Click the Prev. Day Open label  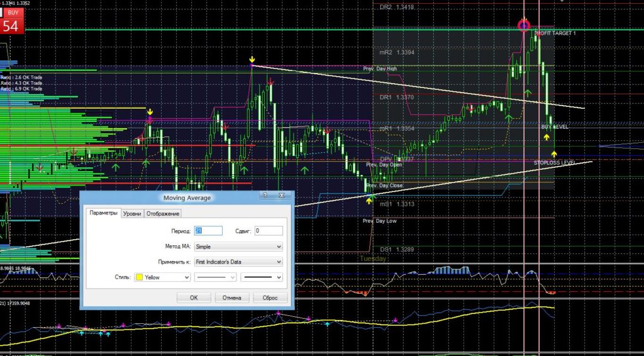tap(384, 165)
